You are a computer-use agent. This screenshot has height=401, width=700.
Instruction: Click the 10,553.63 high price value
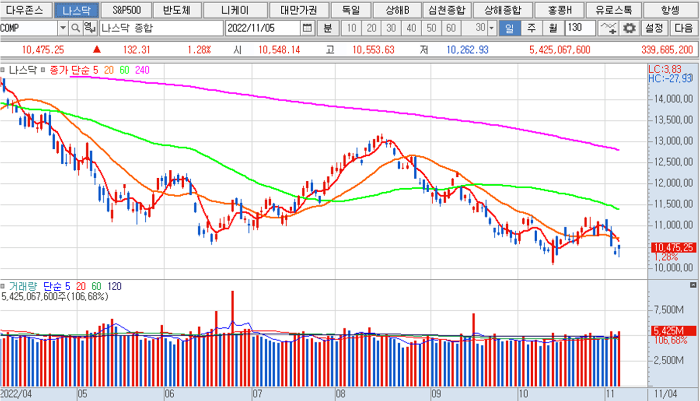coord(373,50)
